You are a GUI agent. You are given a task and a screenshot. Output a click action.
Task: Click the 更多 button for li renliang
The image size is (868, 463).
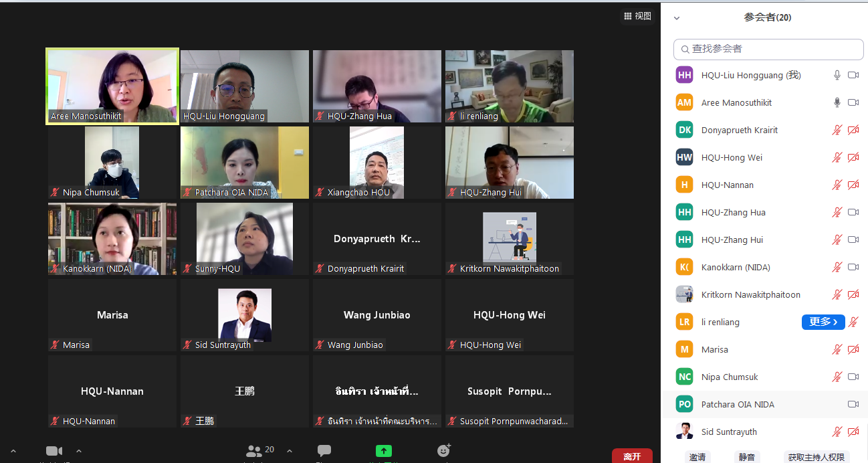pyautogui.click(x=823, y=322)
